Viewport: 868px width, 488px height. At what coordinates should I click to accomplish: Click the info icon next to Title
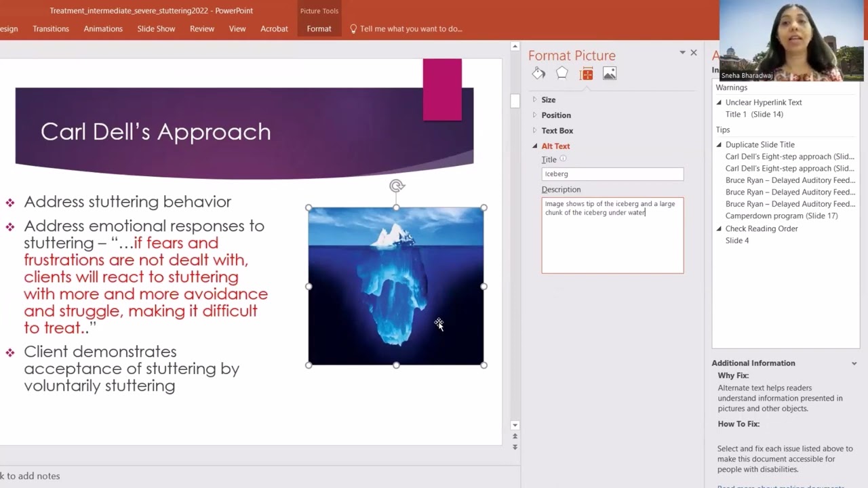pos(563,159)
